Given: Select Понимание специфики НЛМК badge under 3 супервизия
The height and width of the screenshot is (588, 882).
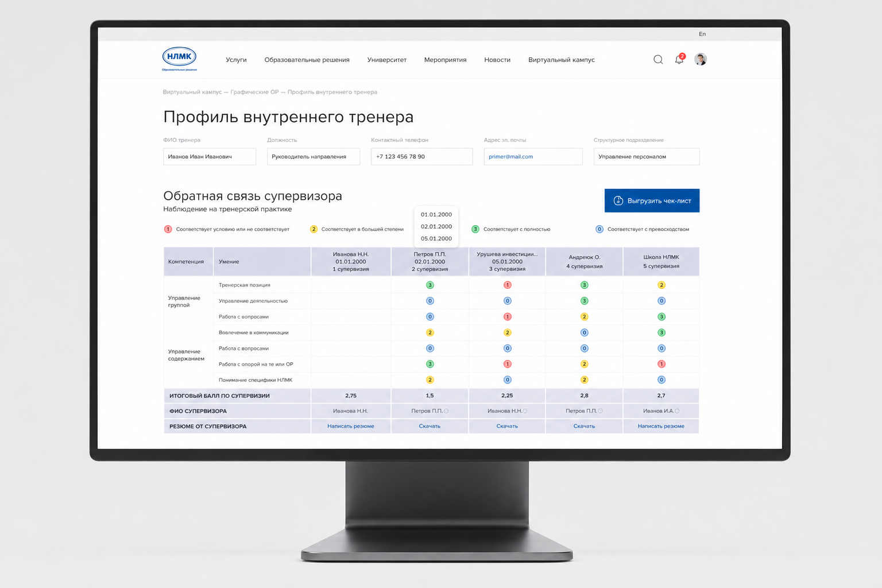Looking at the screenshot, I should coord(508,380).
